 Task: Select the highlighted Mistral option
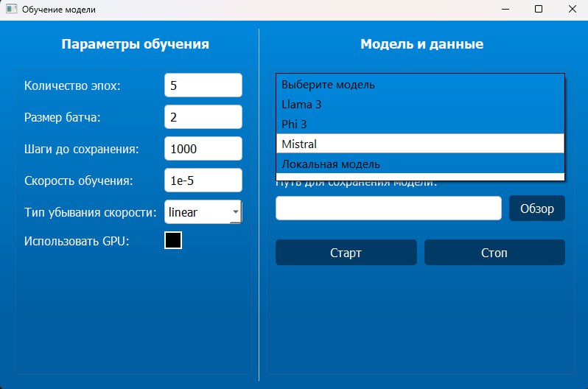pyautogui.click(x=420, y=144)
